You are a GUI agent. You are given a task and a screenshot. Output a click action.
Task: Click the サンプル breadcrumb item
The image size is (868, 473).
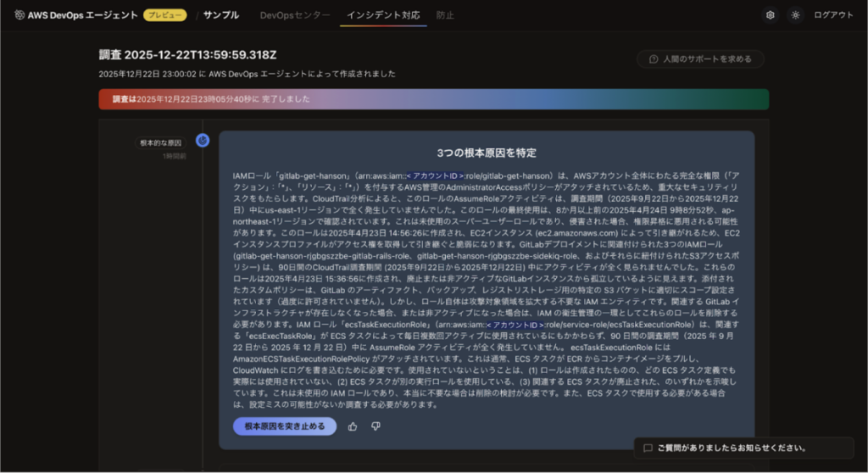tap(220, 15)
